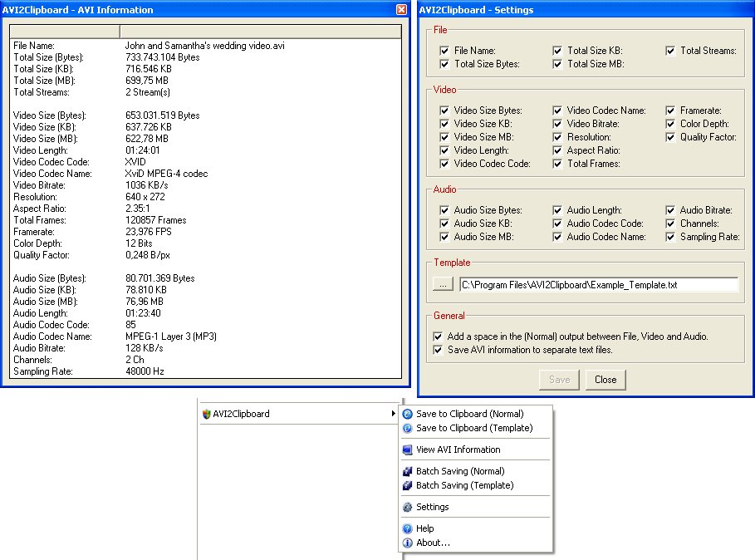
Task: Open View AVI Information
Action: click(x=477, y=449)
